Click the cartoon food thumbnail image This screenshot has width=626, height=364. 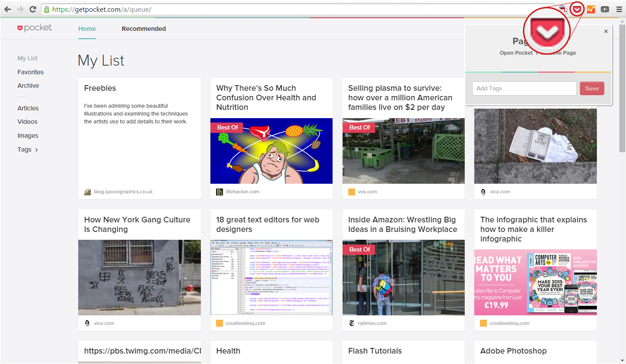pos(271,151)
